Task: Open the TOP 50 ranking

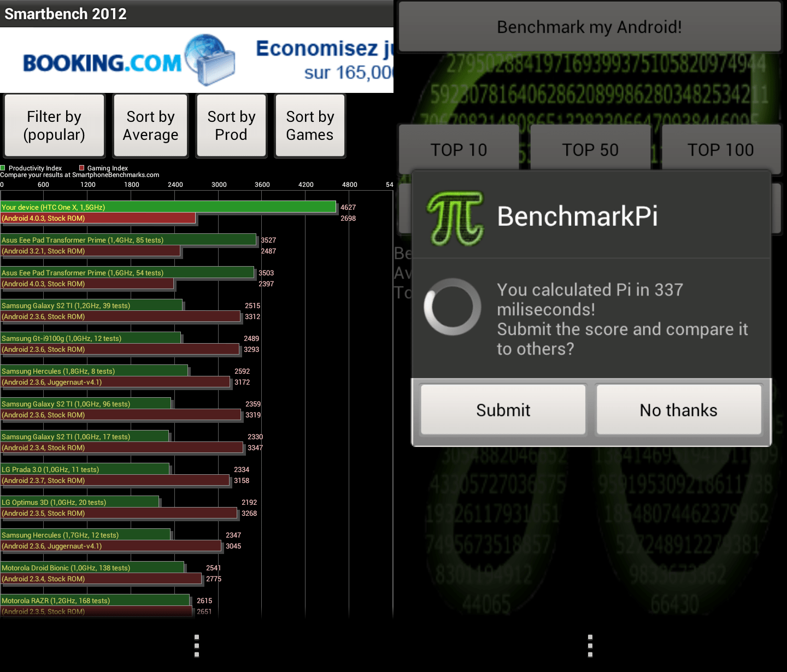Action: [x=590, y=149]
